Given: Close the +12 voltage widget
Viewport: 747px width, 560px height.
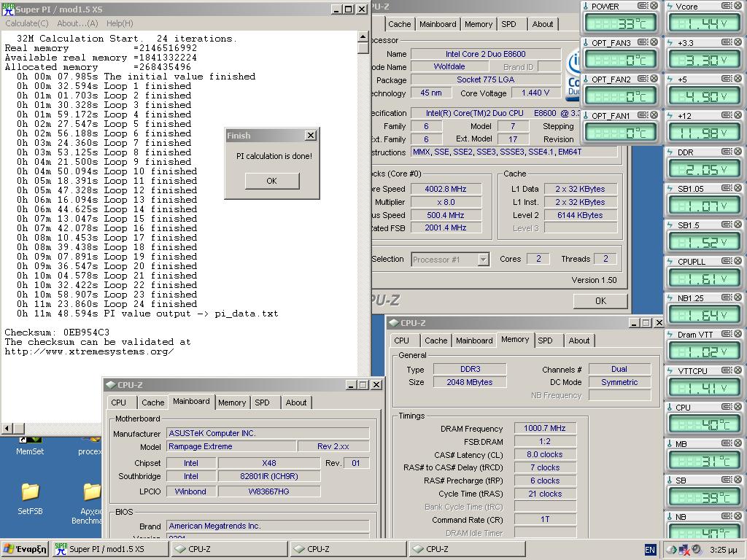Looking at the screenshot, I should pyautogui.click(x=738, y=114).
